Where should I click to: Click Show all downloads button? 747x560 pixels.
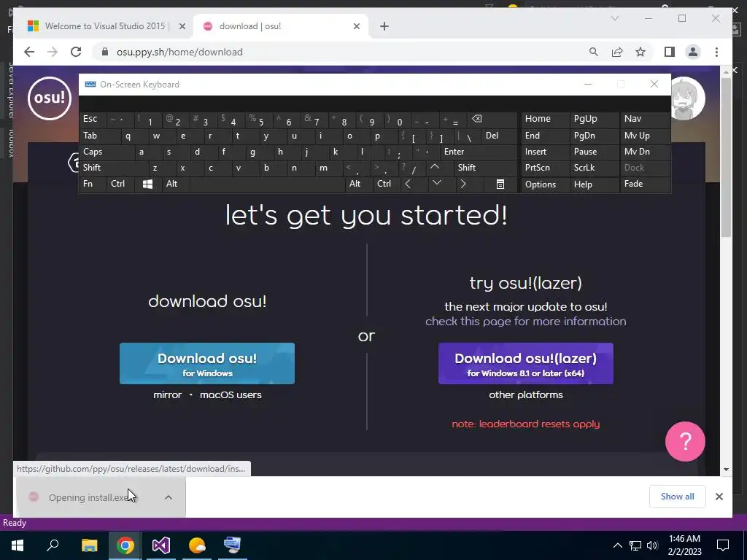point(678,497)
